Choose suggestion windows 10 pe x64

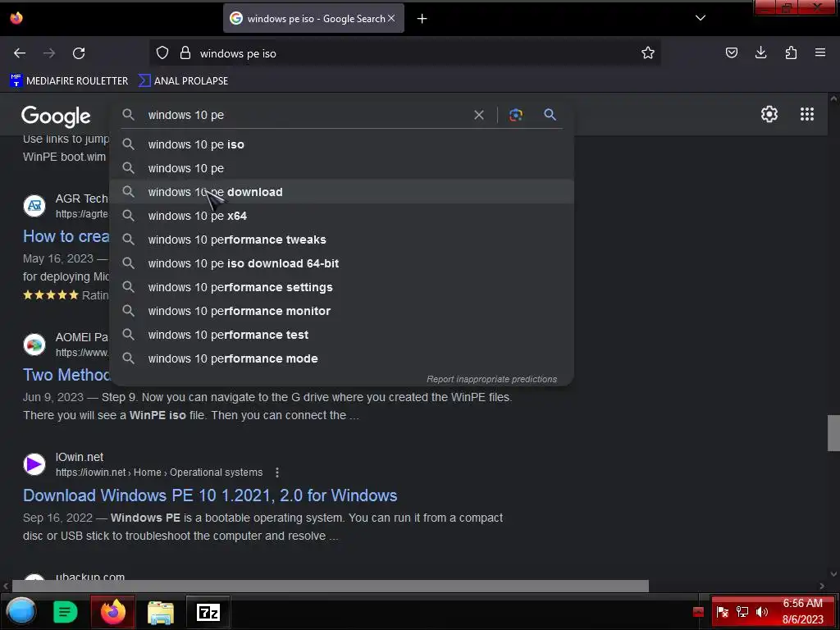click(x=342, y=216)
